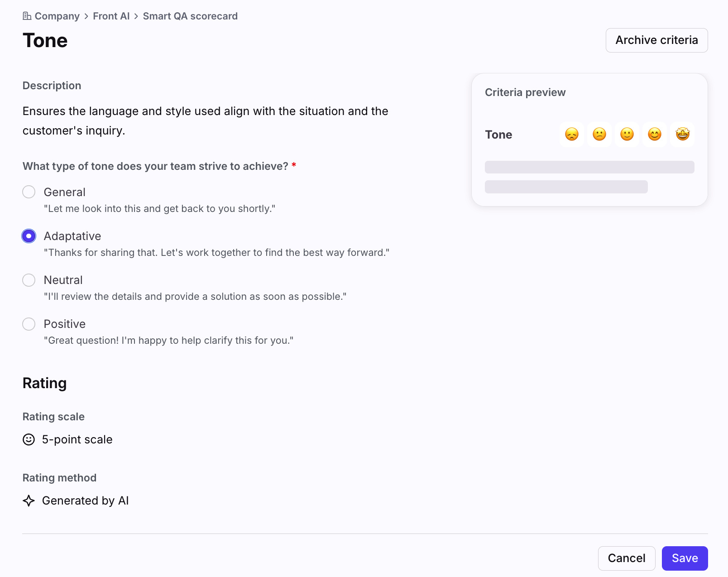Select the Neutral tone radio button
728x577 pixels.
coord(29,280)
